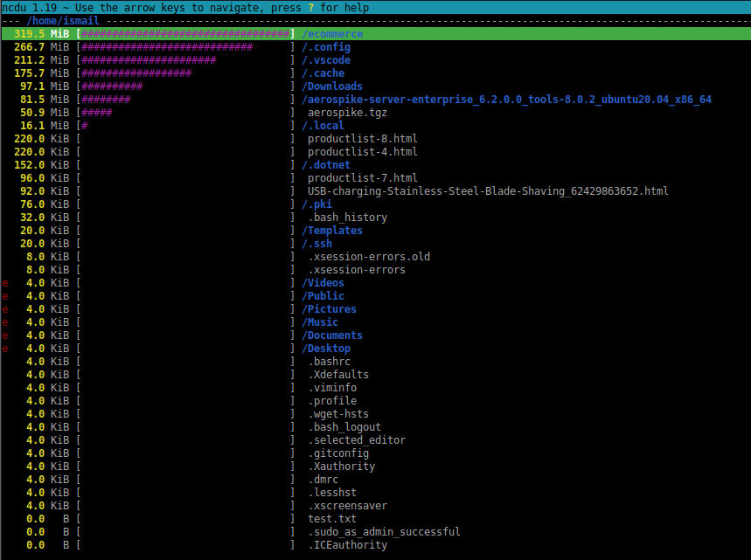This screenshot has width=751, height=560.
Task: Select the .bash_history file row
Action: [x=347, y=218]
